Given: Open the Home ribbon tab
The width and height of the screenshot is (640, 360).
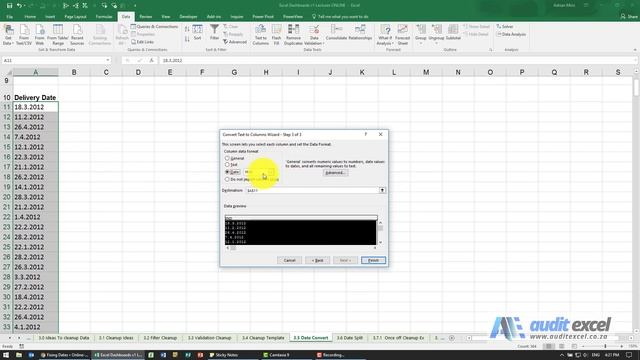Looking at the screenshot, I should pos(30,17).
